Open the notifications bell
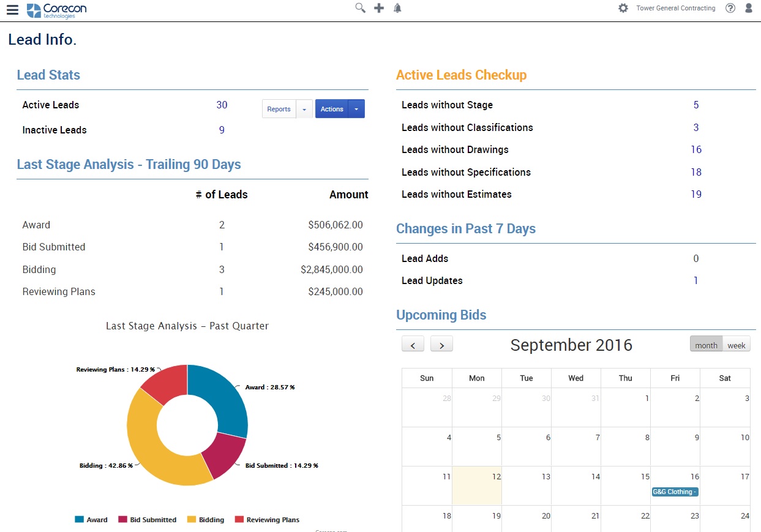 (x=397, y=8)
